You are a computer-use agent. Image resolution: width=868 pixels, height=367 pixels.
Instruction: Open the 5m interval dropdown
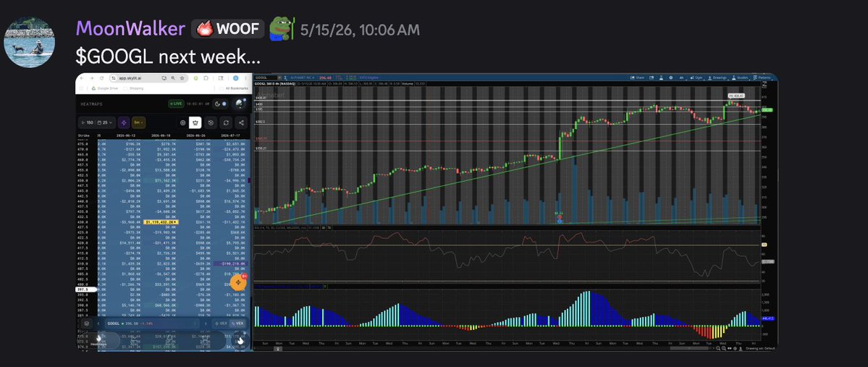(x=138, y=123)
